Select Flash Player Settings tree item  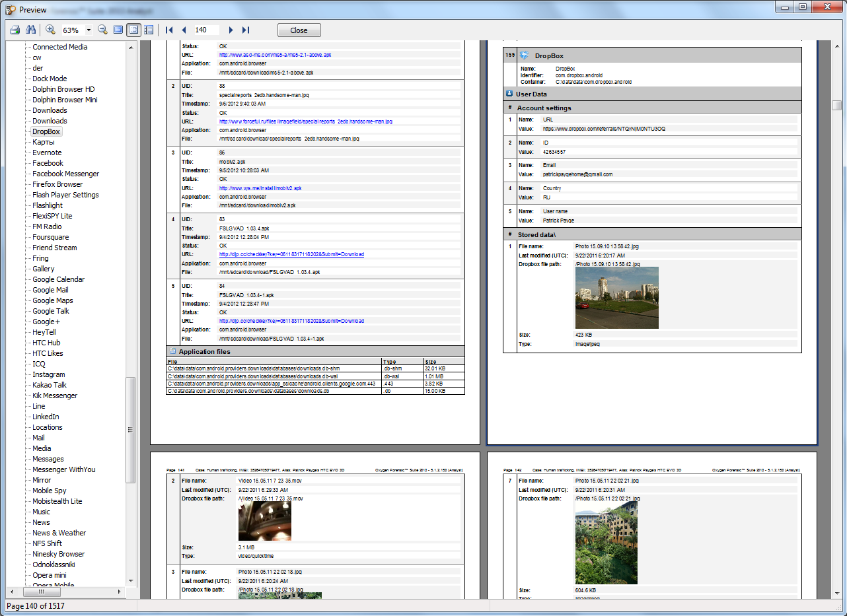(x=66, y=195)
